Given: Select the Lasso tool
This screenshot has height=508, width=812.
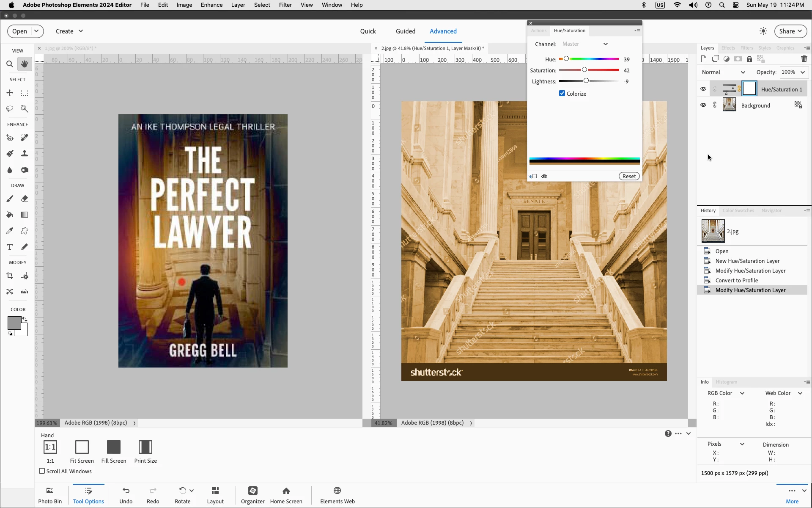Looking at the screenshot, I should (x=10, y=109).
